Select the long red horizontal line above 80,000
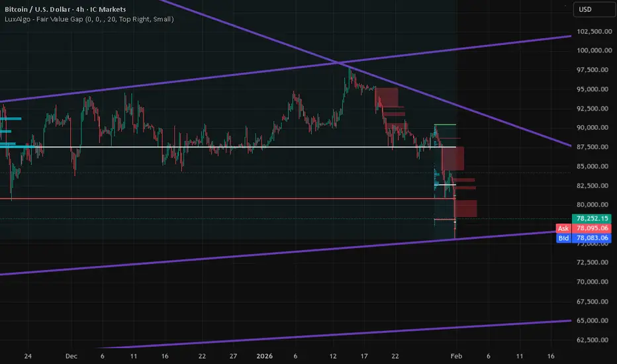Viewport: 617px width, 364px height. coord(228,199)
